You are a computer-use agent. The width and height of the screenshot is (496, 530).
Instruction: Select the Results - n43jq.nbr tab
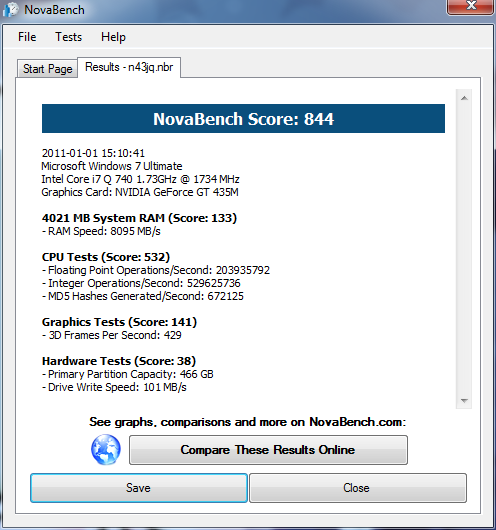(x=129, y=67)
